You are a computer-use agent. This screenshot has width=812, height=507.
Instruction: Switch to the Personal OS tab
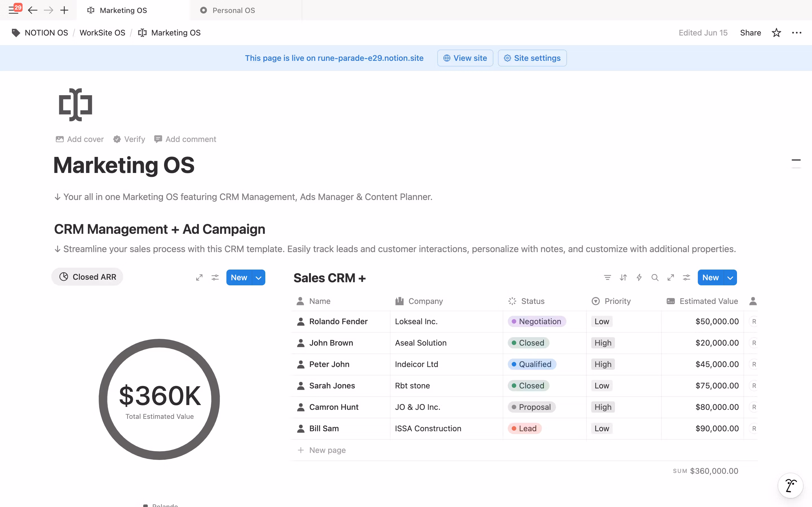[233, 10]
